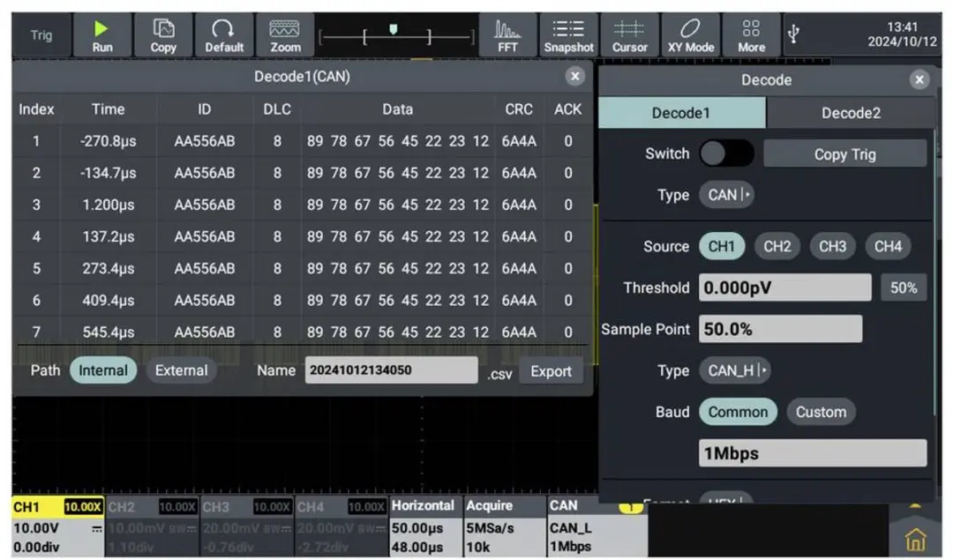
Task: Enable the Cursor measurement tool
Action: 630,35
